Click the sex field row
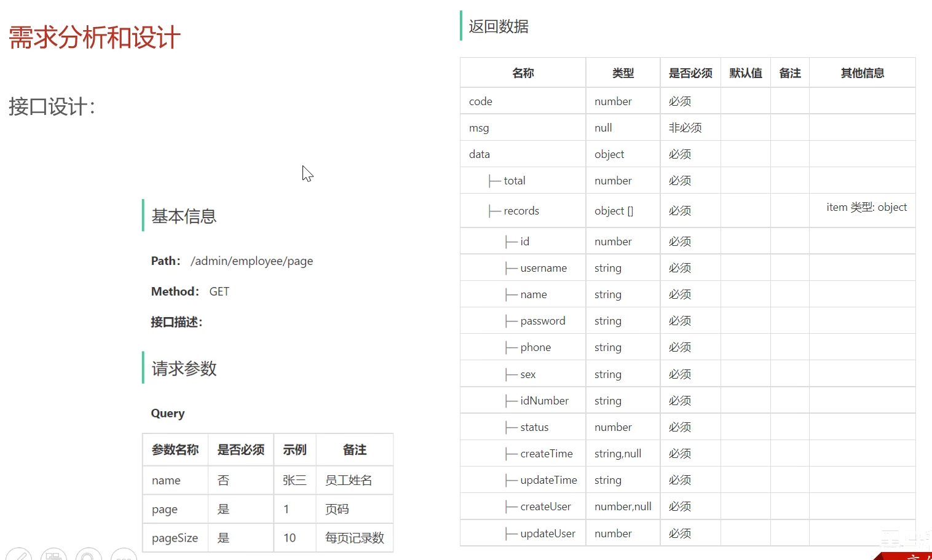The width and height of the screenshot is (932, 560). [x=688, y=374]
